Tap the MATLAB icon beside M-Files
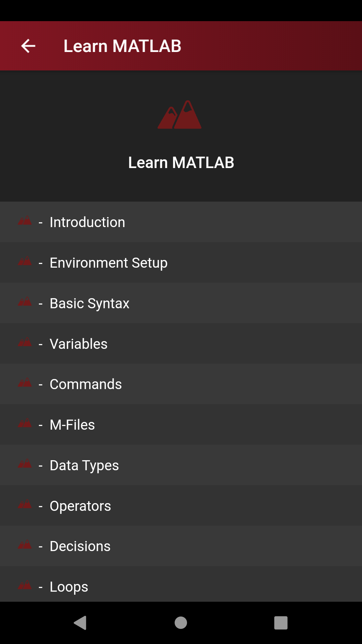The height and width of the screenshot is (644, 362). (25, 423)
